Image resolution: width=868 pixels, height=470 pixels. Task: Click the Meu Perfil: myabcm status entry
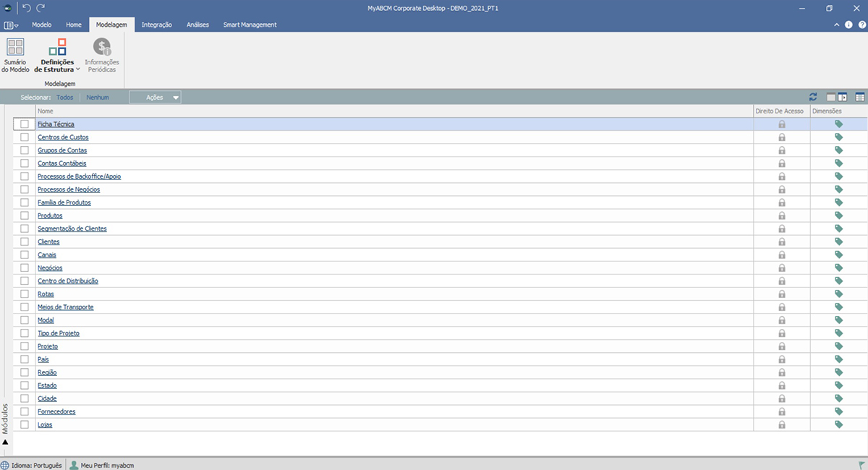107,465
